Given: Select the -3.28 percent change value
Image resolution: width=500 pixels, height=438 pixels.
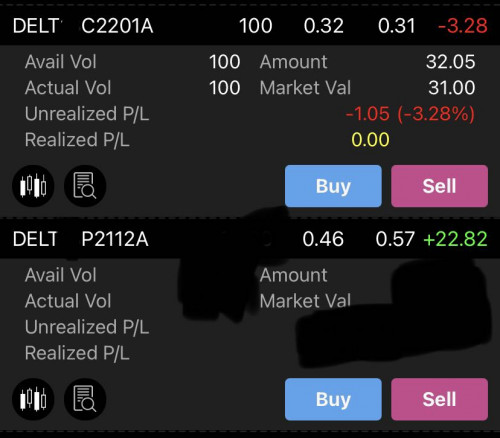Looking at the screenshot, I should click(x=463, y=26).
